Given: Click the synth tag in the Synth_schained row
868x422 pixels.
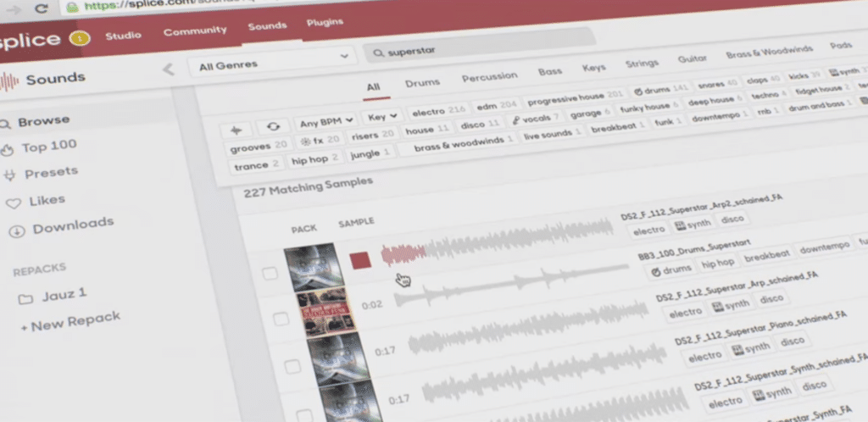Looking at the screenshot, I should [773, 393].
